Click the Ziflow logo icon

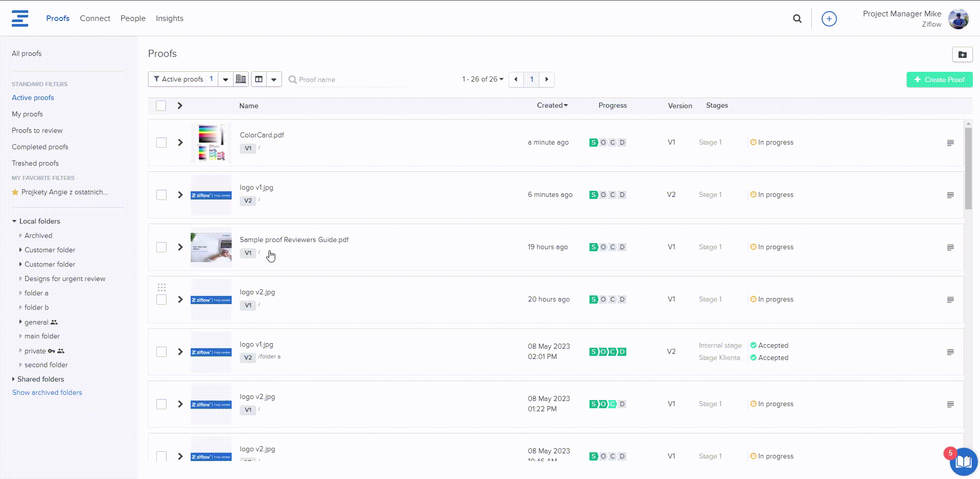[20, 18]
